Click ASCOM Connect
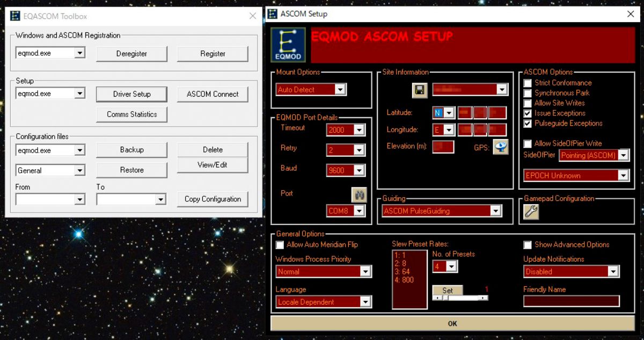This screenshot has width=644, height=340. tap(212, 94)
